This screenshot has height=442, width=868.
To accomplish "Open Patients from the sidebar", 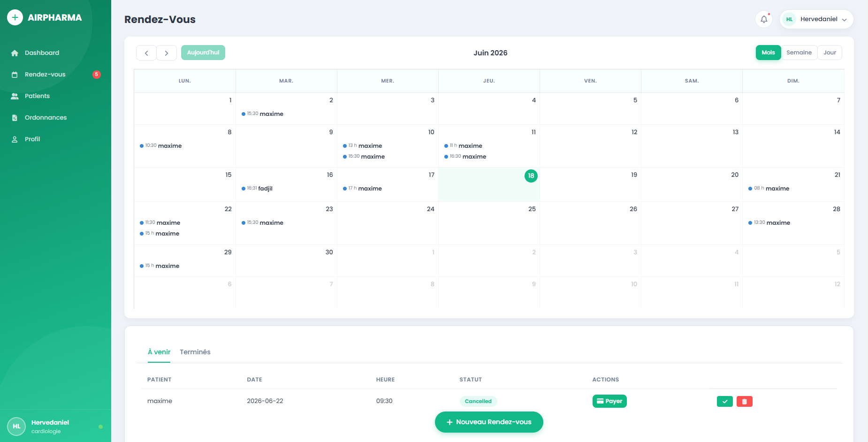I will pos(37,96).
